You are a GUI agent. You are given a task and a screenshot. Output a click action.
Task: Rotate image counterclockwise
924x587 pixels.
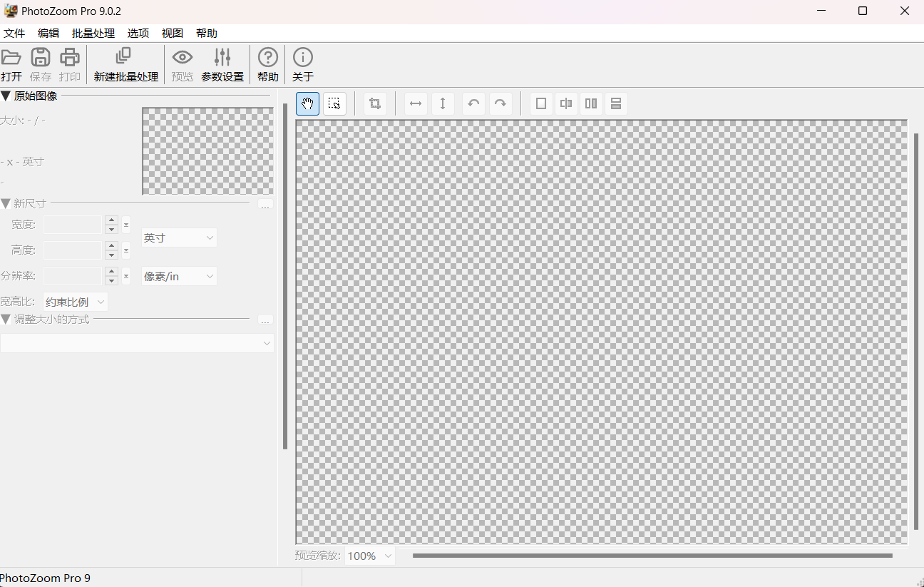(x=473, y=103)
